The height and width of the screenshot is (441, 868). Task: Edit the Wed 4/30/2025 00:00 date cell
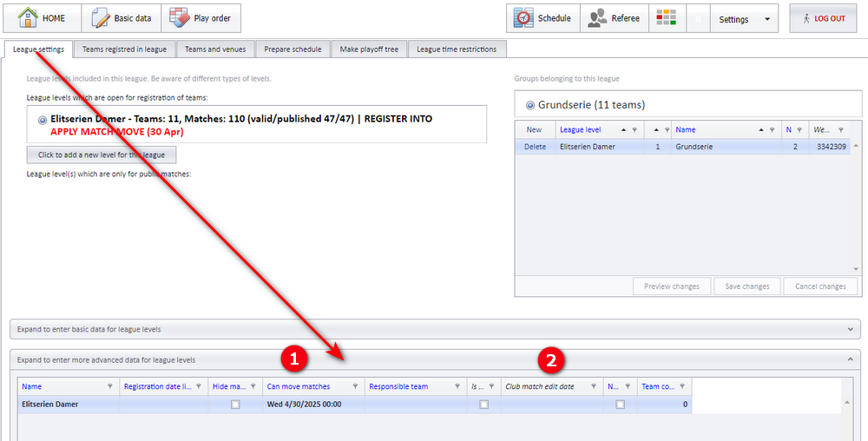coord(314,405)
